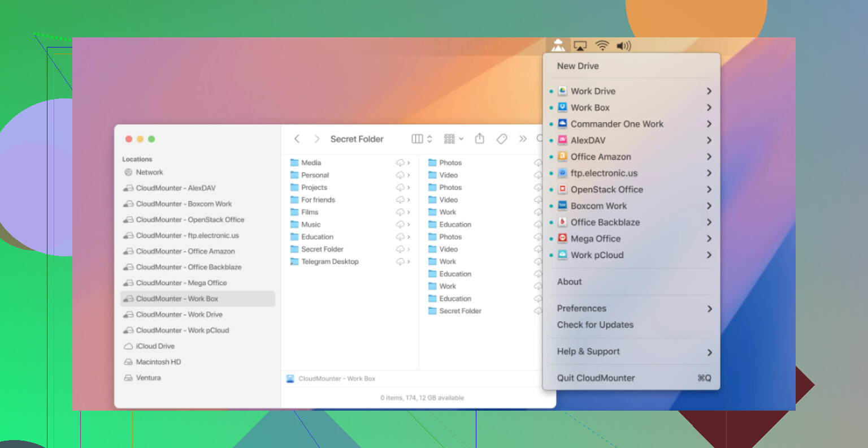Expand the Work Drive submenu arrow

709,91
